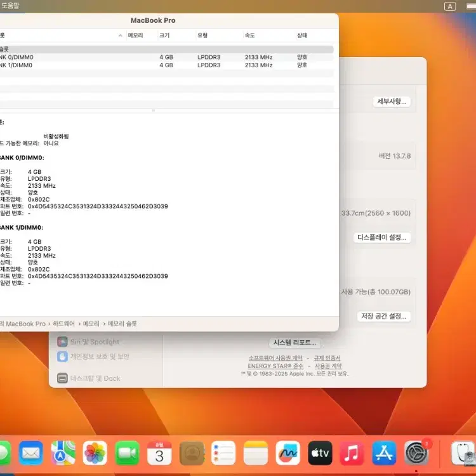
Task: Sort by 메모리 column header
Action: click(x=135, y=36)
